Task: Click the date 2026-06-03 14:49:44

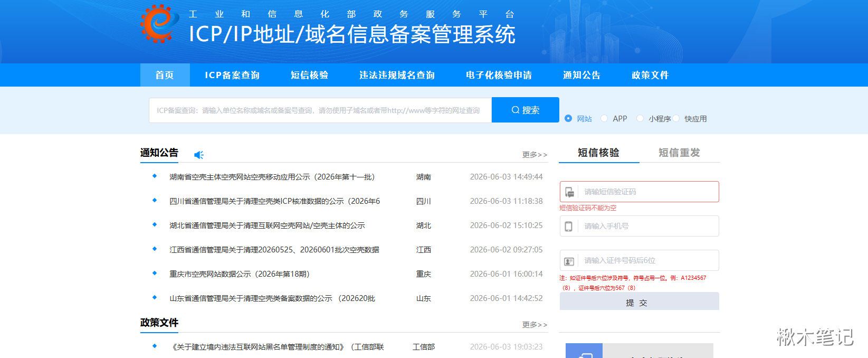Action: pos(507,177)
